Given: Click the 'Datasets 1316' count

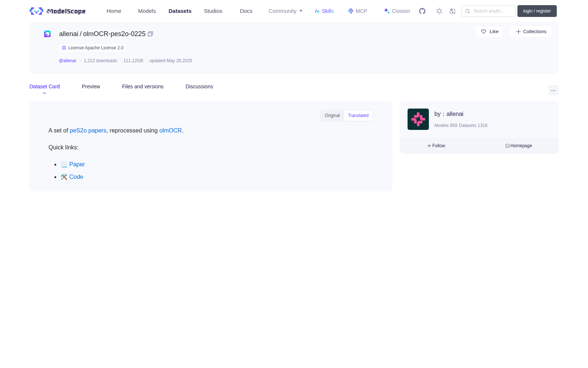Looking at the screenshot, I should coord(473,125).
